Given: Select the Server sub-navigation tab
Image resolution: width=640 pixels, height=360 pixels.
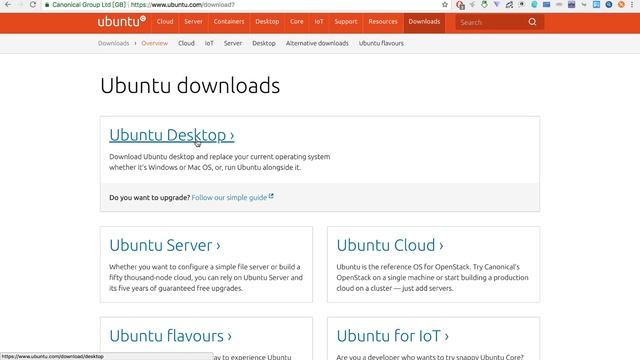Looking at the screenshot, I should (x=233, y=43).
